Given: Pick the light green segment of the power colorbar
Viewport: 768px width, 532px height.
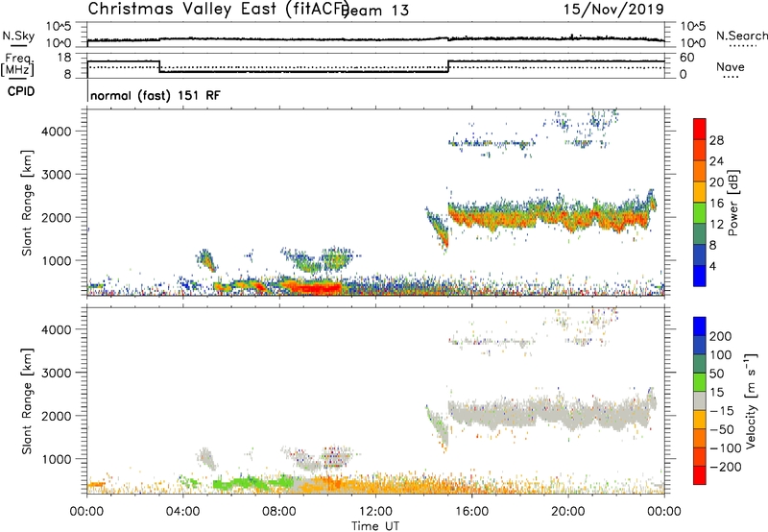Looking at the screenshot, I should (700, 213).
